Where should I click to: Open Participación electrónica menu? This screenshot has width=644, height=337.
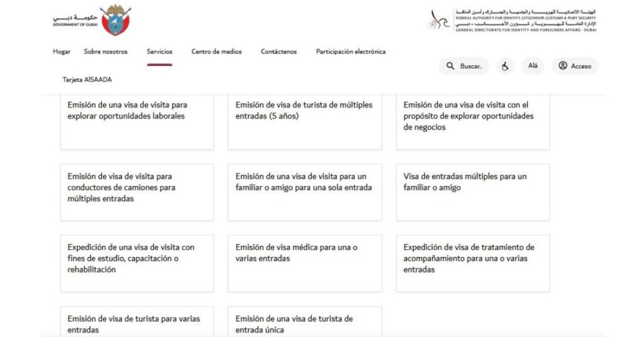pos(350,52)
